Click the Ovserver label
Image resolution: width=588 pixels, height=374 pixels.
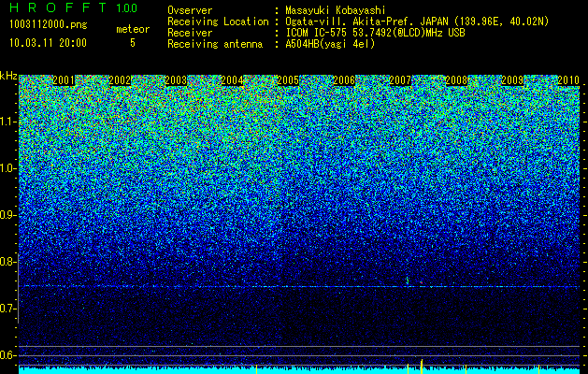190,10
